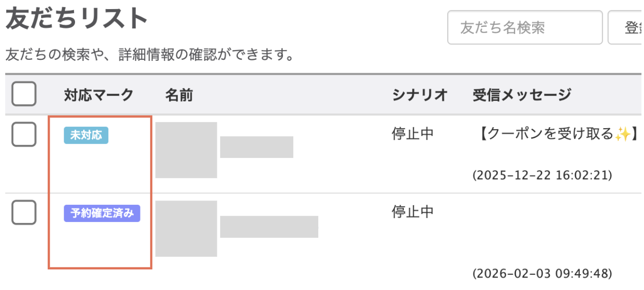Sort by the 対応マーク column header
644x290 pixels.
coord(99,95)
